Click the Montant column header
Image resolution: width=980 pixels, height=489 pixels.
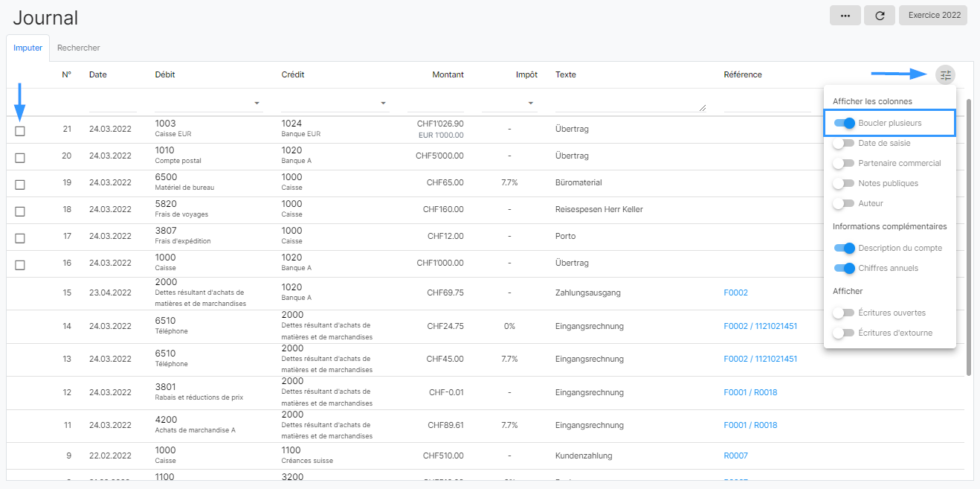coord(448,74)
